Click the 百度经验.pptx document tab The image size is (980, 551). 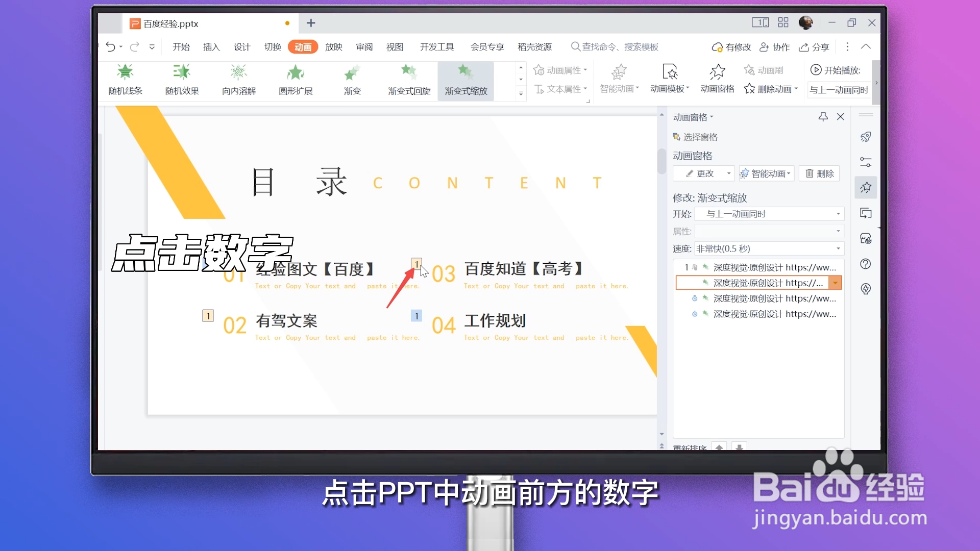[210, 23]
